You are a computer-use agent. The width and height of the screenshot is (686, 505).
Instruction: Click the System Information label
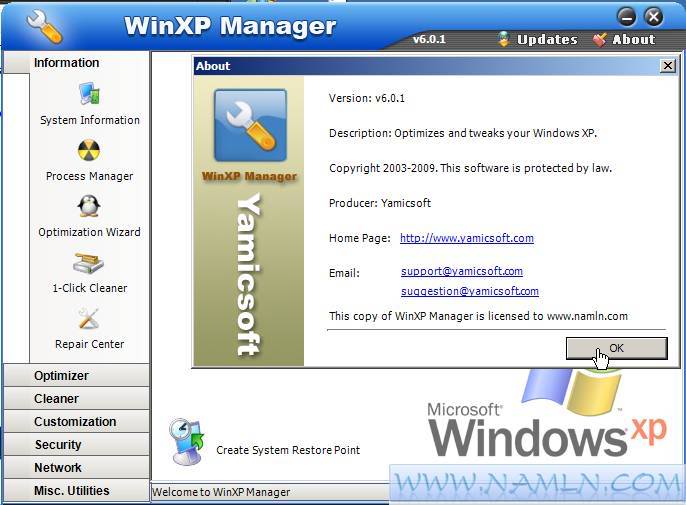(x=90, y=120)
